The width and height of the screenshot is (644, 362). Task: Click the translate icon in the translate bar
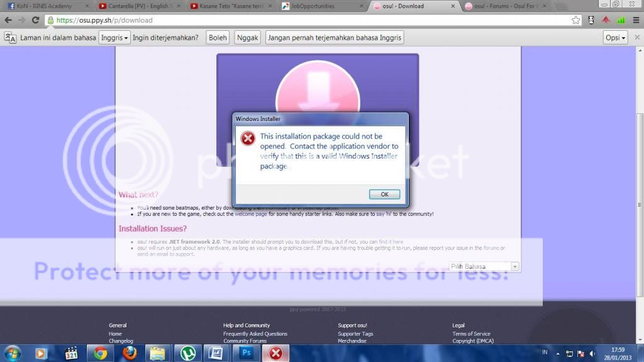(x=10, y=37)
